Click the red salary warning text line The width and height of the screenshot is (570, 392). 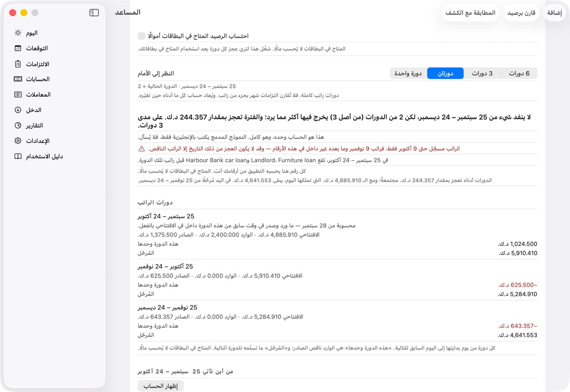(304, 149)
